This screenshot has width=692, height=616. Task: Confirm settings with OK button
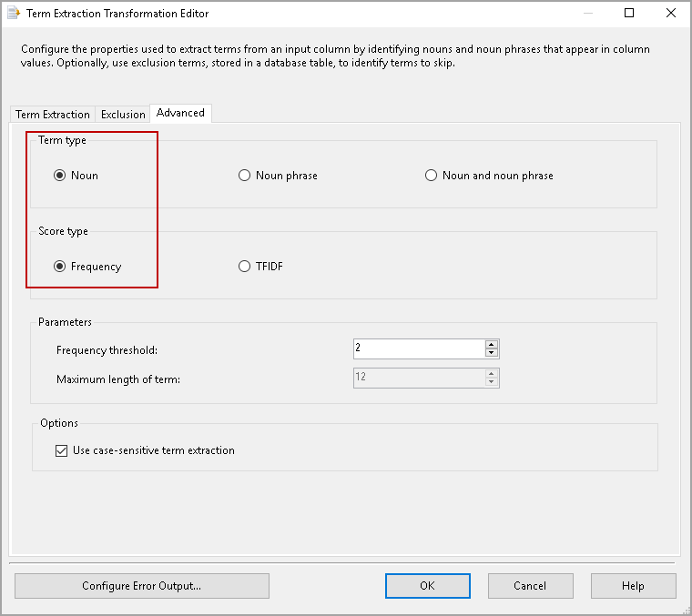coord(427,586)
